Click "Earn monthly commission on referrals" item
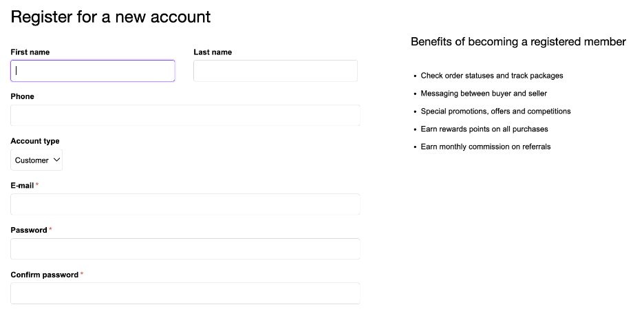This screenshot has height=318, width=644. 486,147
